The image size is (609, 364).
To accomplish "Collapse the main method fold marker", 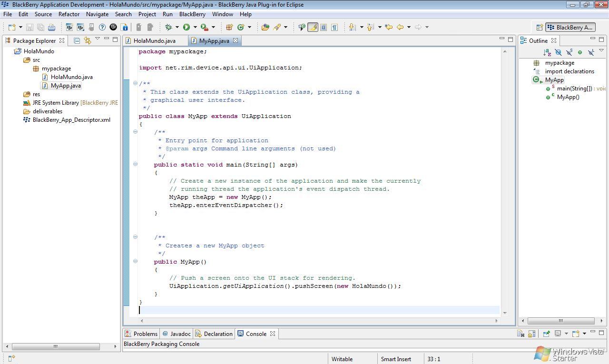I will [135, 164].
